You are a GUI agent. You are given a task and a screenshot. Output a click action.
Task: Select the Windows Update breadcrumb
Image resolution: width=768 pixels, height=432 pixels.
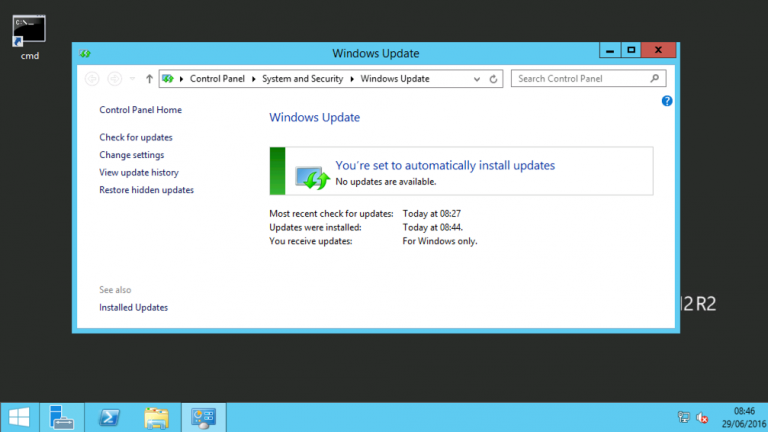[395, 78]
